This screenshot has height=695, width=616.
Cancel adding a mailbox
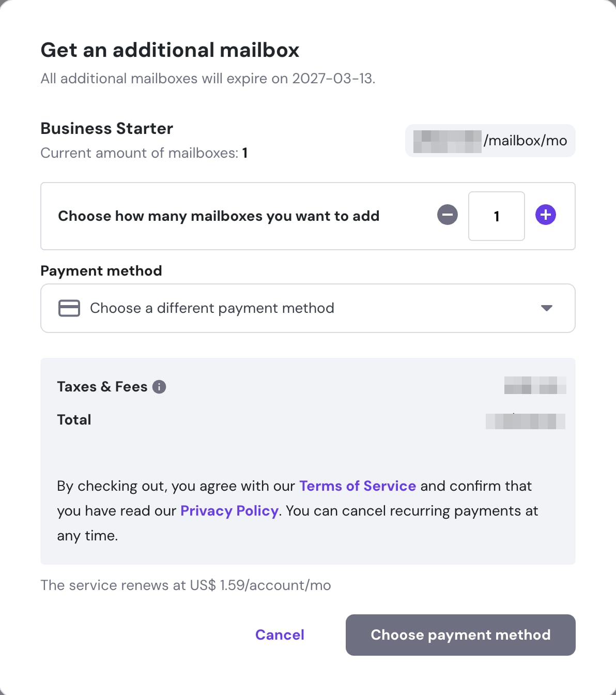coord(280,635)
